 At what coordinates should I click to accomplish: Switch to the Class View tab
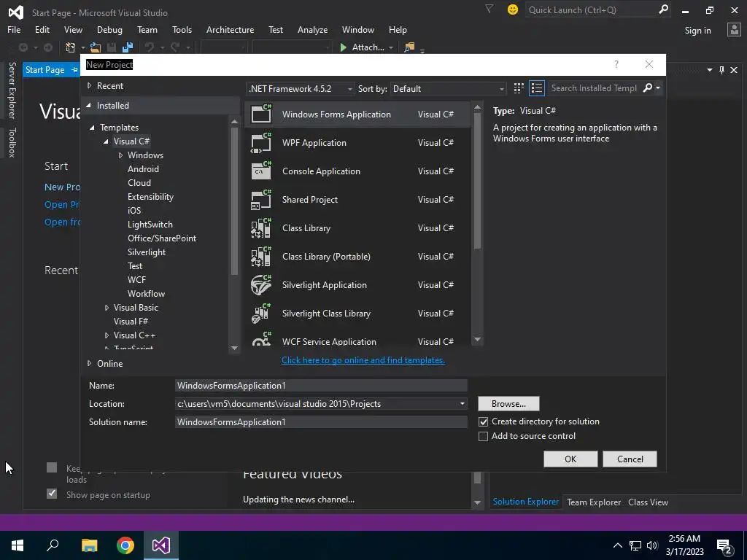pos(648,502)
